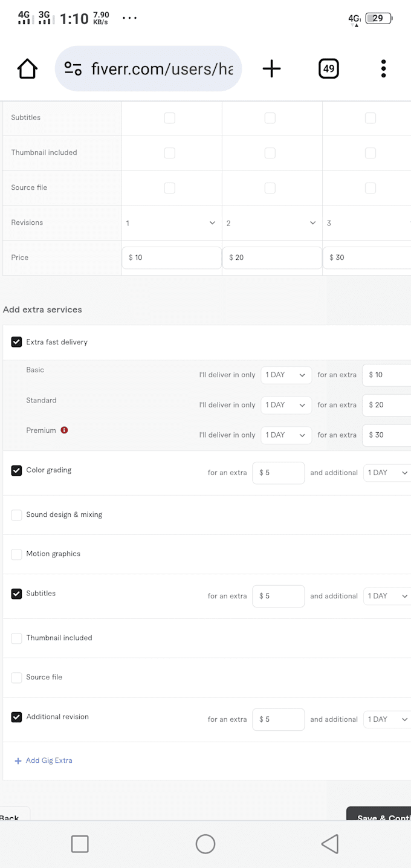Click the Price row label
Image resolution: width=411 pixels, height=868 pixels.
point(20,257)
